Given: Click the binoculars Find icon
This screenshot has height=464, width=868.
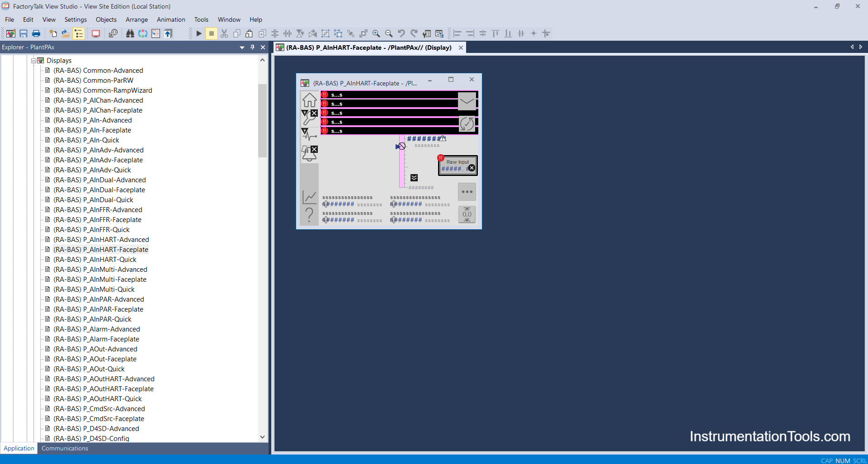Looking at the screenshot, I should [x=130, y=33].
